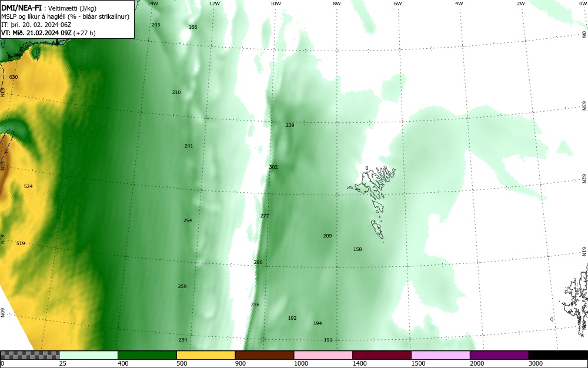Screen dimensions: 588x368
Task: Click the legend scale label 900
Action: (240, 363)
